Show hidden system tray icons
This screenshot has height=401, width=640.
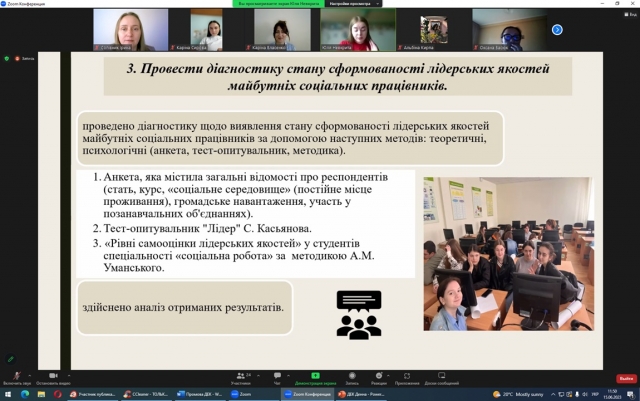click(x=553, y=394)
